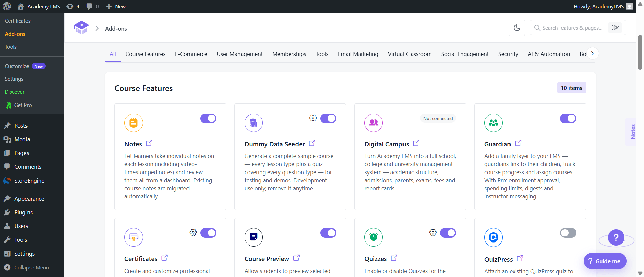Screen dimensions: 644x277
Task: Open Quizzes external link icon
Action: click(x=394, y=258)
